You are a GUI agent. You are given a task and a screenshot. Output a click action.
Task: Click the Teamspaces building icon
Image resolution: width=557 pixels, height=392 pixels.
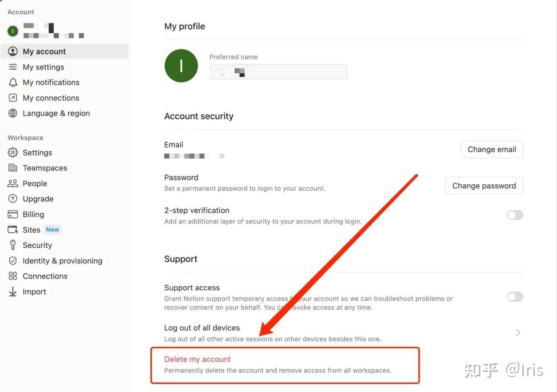[13, 168]
